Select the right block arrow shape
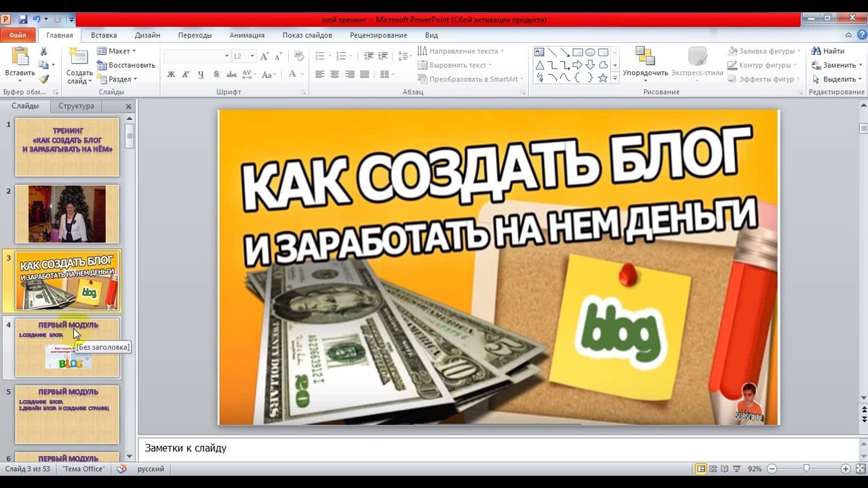868x488 pixels. coord(578,65)
